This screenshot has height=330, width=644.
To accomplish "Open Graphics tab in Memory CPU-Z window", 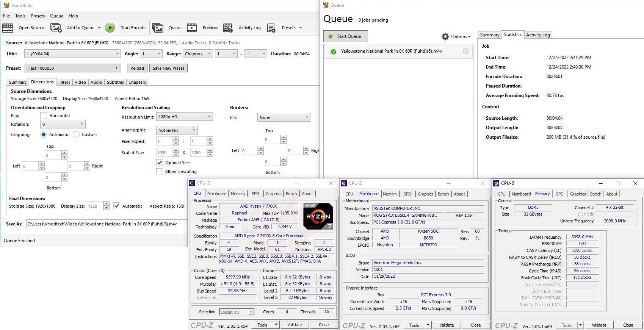I will pyautogui.click(x=578, y=194).
